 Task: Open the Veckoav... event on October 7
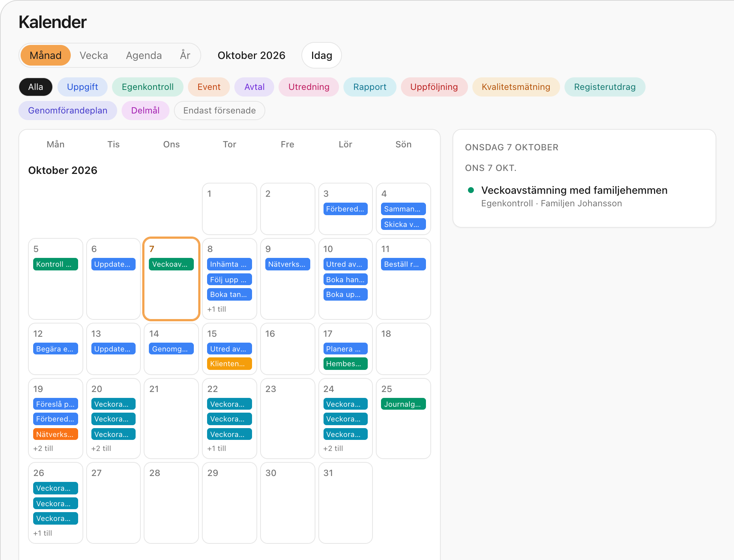171,264
